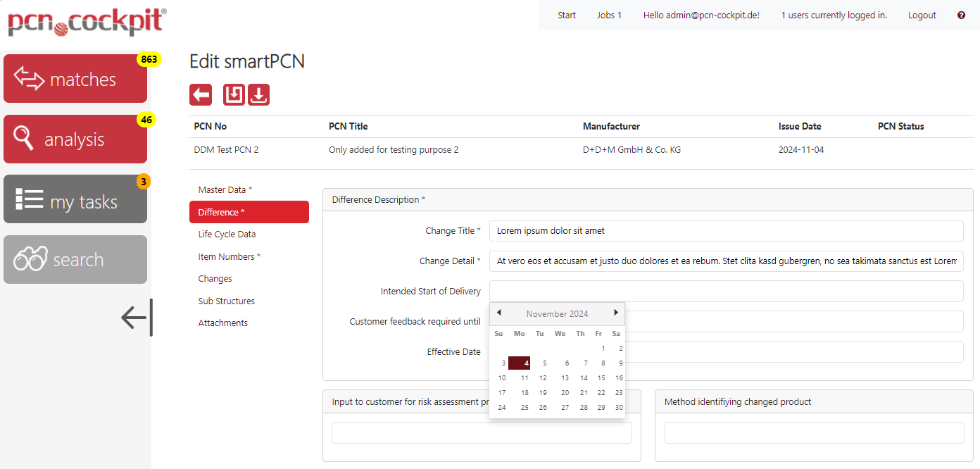Click the download smartPCN icon
This screenshot has height=469, width=980.
(x=258, y=94)
